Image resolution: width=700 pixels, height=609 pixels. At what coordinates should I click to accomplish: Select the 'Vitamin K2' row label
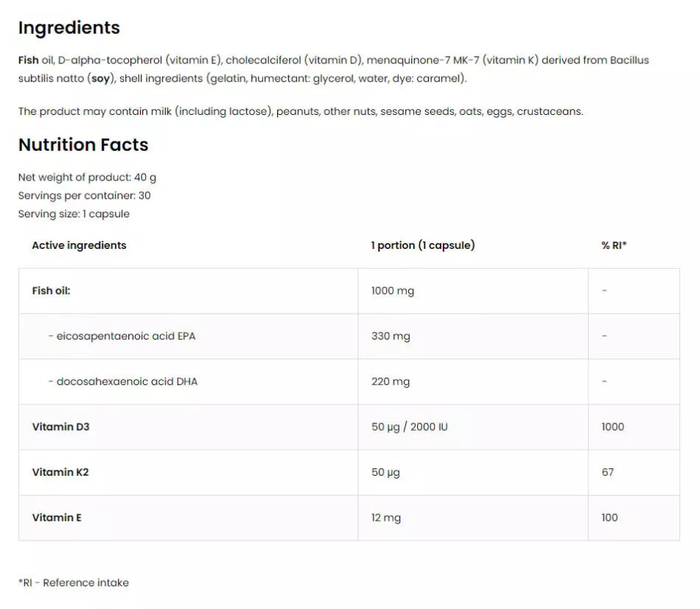(60, 472)
